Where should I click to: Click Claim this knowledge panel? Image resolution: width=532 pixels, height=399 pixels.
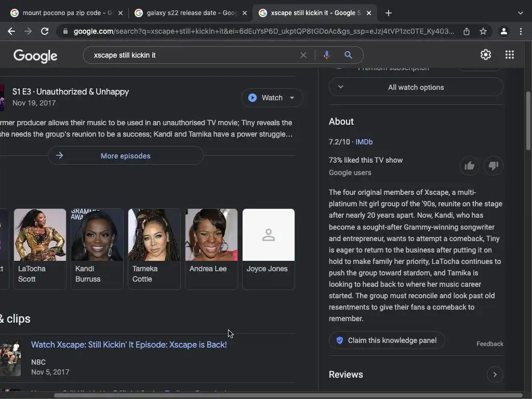pos(387,340)
